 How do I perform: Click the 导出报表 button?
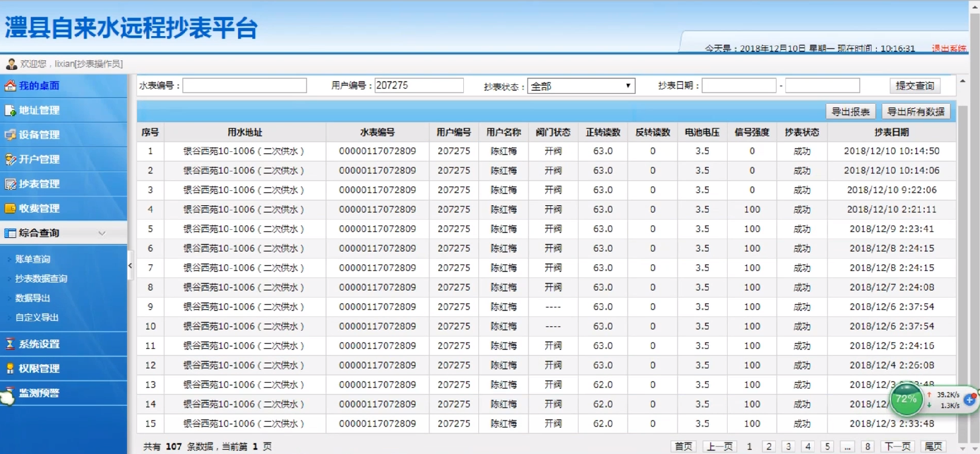tap(850, 112)
